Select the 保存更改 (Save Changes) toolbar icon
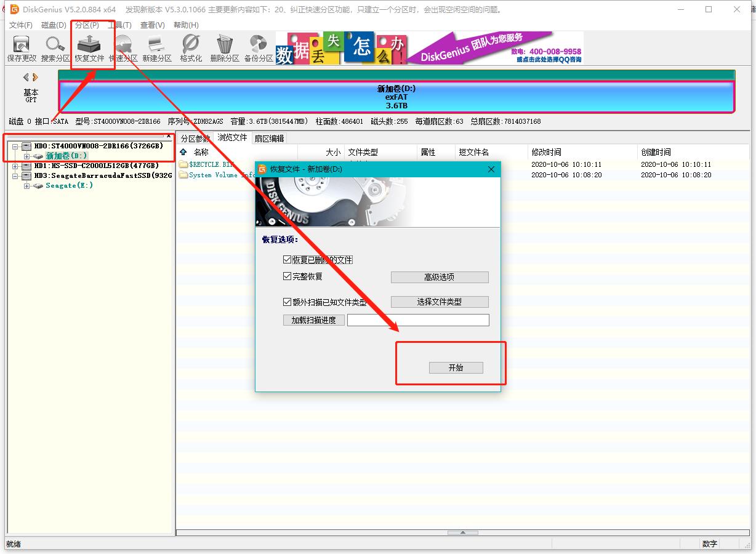The height and width of the screenshot is (554, 756). pyautogui.click(x=22, y=48)
